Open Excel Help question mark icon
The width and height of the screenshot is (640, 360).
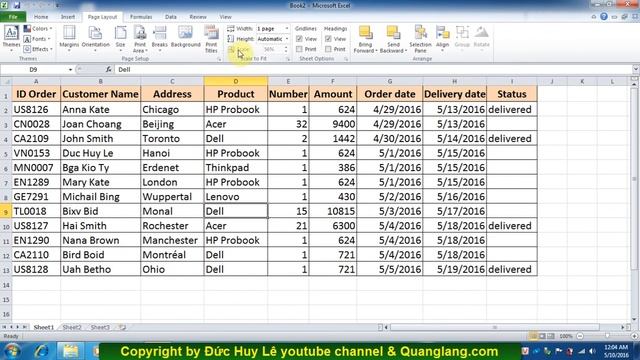[604, 16]
